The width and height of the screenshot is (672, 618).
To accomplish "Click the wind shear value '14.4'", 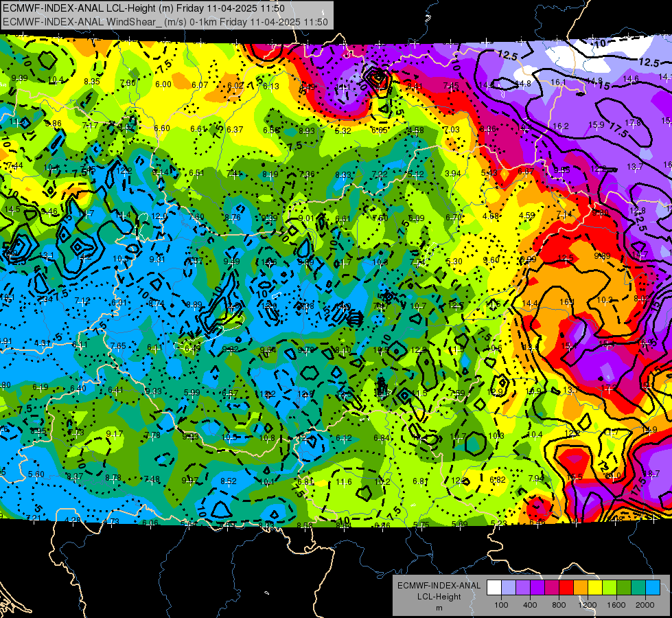I will pos(530,304).
